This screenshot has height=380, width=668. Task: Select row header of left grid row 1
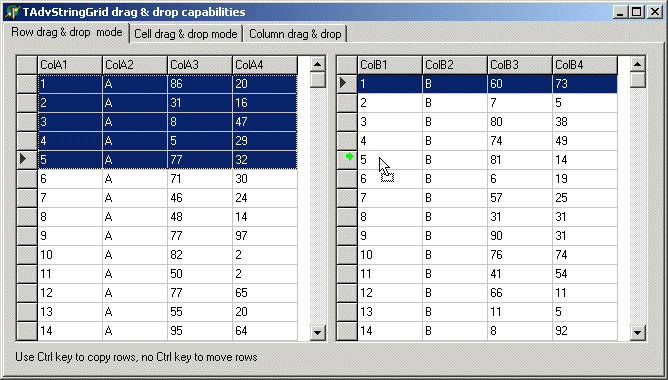pos(27,84)
